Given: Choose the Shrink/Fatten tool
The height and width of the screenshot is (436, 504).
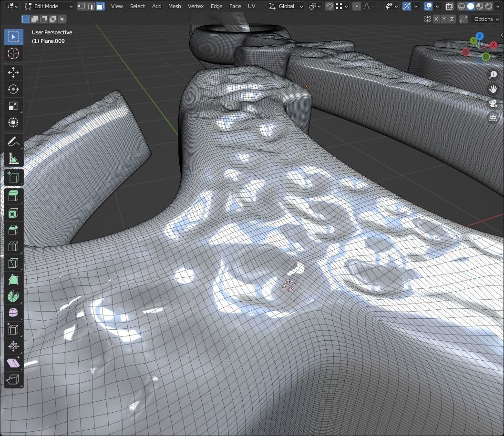Looking at the screenshot, I should tap(13, 346).
